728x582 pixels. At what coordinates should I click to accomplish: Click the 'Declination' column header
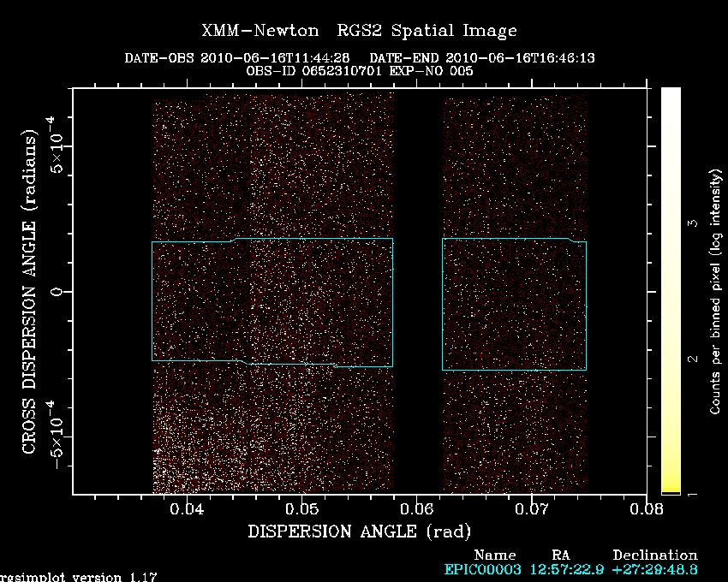click(655, 555)
